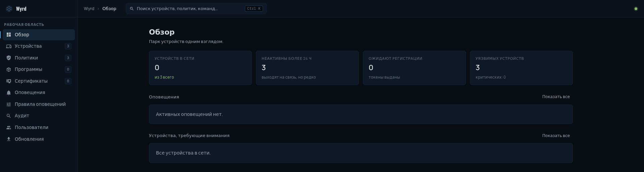Focus the device and policy search field
Screen dimensions: 644x172
(196, 9)
